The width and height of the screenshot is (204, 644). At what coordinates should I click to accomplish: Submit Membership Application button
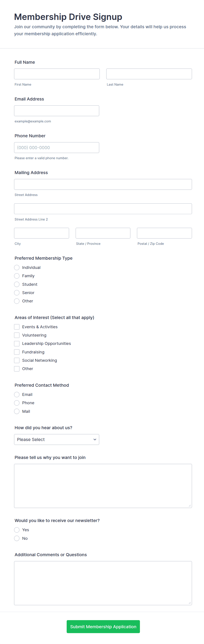coord(103,626)
